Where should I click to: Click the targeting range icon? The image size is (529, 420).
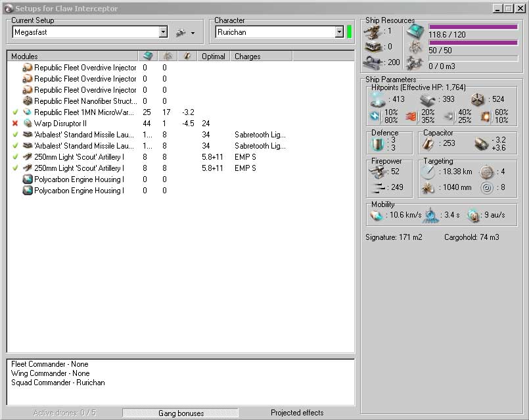click(x=428, y=172)
